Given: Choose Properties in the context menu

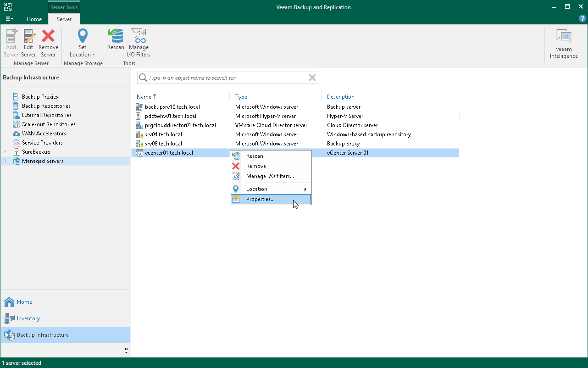Looking at the screenshot, I should click(x=261, y=199).
